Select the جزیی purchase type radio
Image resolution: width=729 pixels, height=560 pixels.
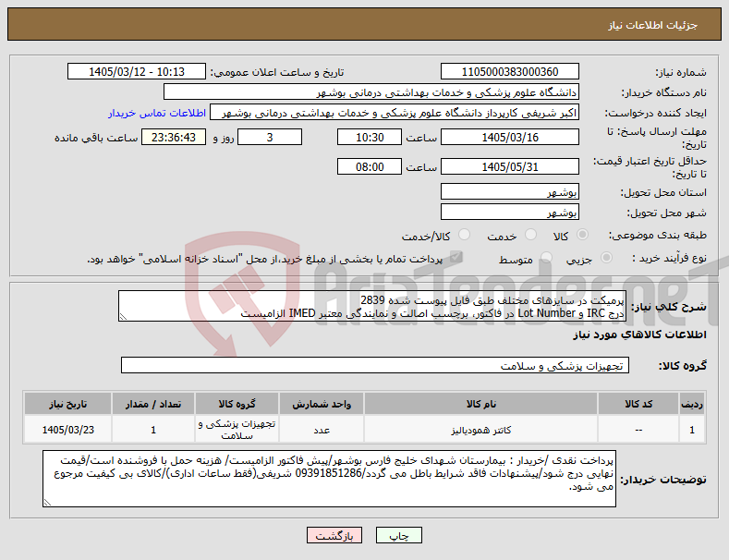coord(606,258)
